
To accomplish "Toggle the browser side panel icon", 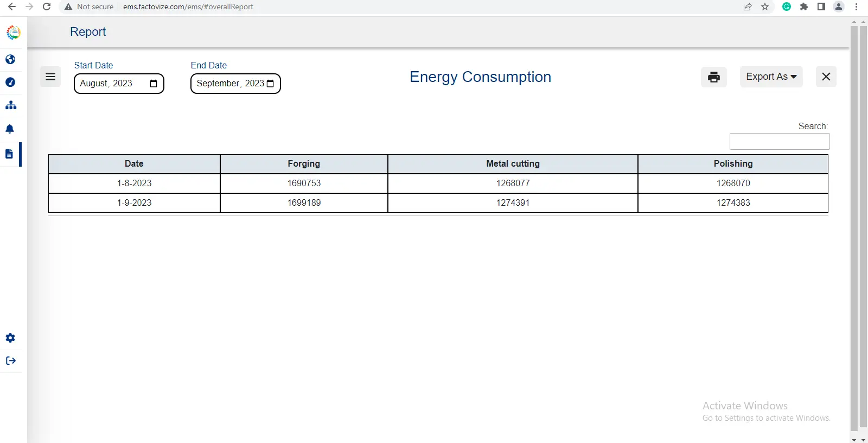I will 821,7.
